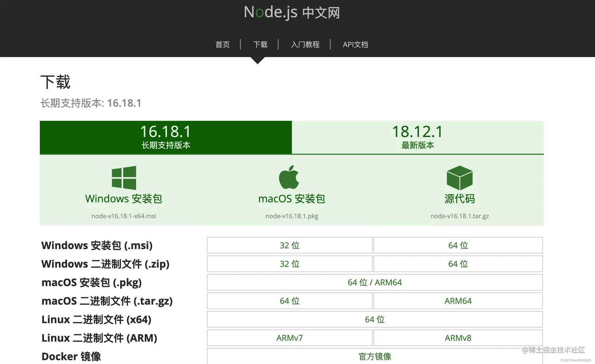Open the 首页 nav item
The width and height of the screenshot is (595, 364).
[x=223, y=44]
